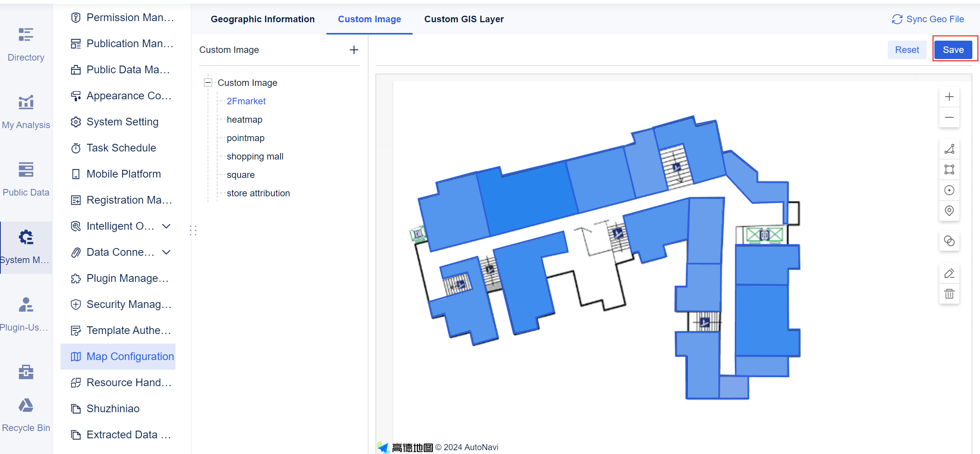Select the draw circle tool
Image resolution: width=980 pixels, height=454 pixels.
949,190
